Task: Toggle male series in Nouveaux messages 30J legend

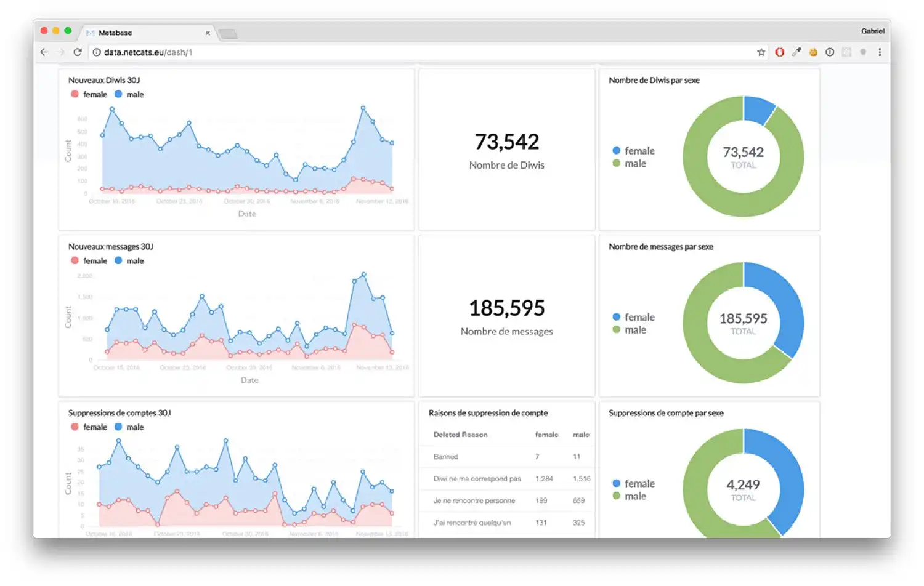Action: pyautogui.click(x=129, y=260)
